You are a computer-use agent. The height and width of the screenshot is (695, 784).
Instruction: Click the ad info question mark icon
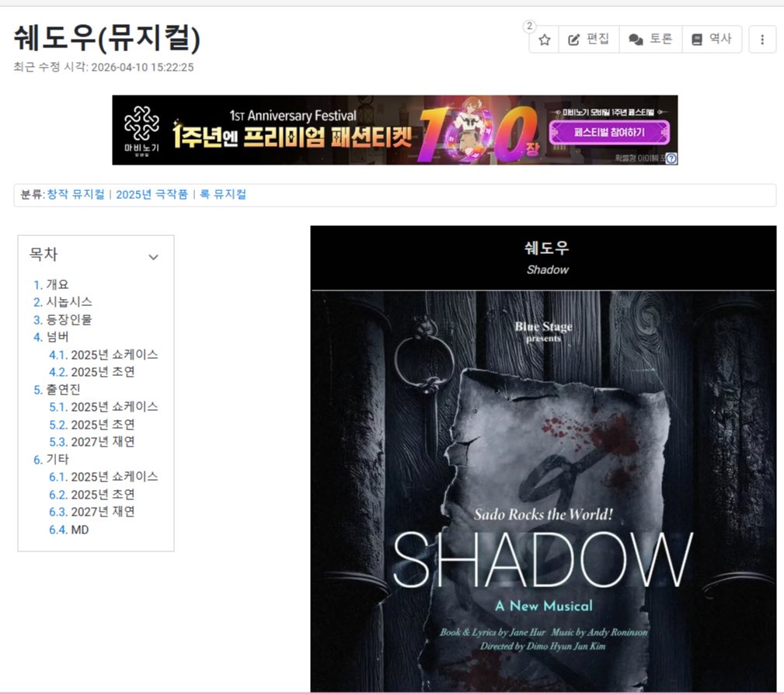pos(671,158)
